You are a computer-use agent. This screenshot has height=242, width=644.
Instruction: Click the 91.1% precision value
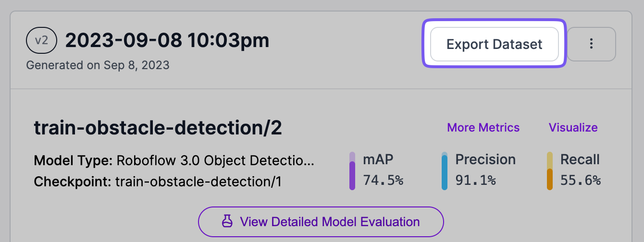tap(475, 181)
